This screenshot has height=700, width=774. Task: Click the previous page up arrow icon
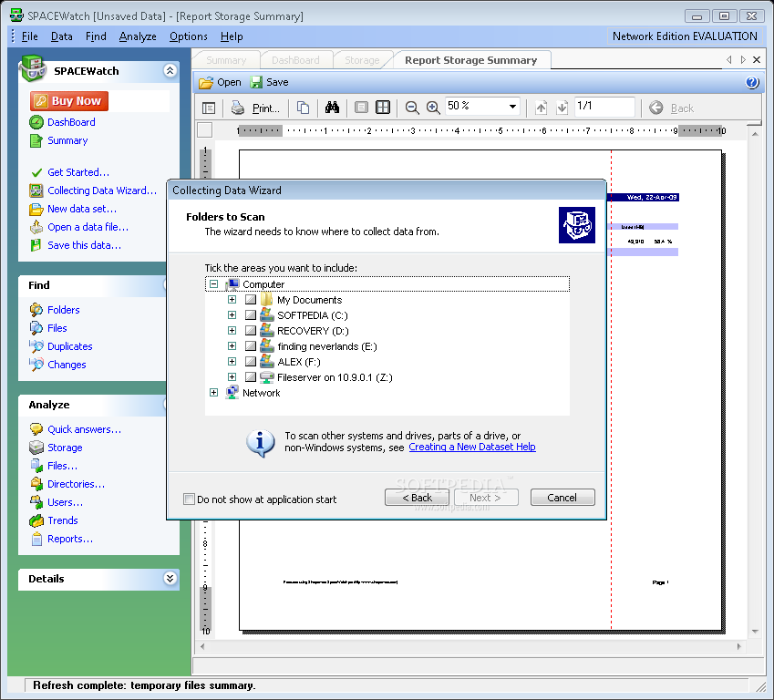pyautogui.click(x=541, y=108)
